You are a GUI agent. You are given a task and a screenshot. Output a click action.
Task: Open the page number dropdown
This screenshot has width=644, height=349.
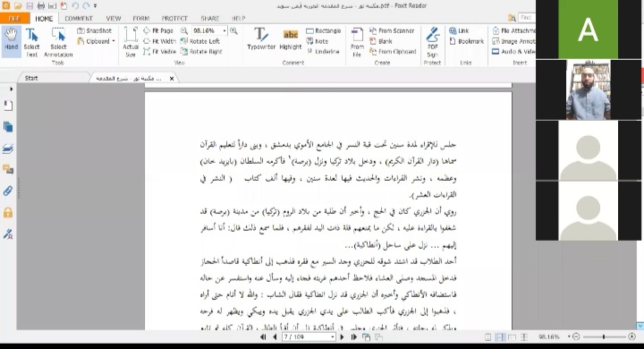pos(332,337)
